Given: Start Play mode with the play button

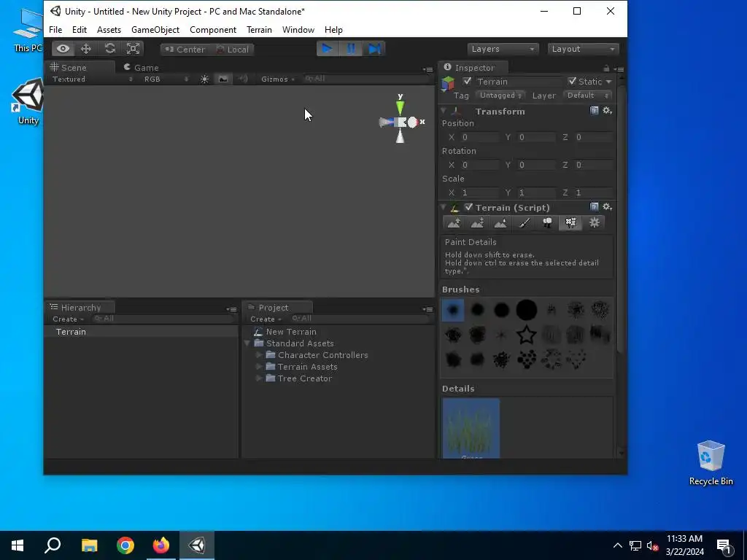Looking at the screenshot, I should coord(328,49).
